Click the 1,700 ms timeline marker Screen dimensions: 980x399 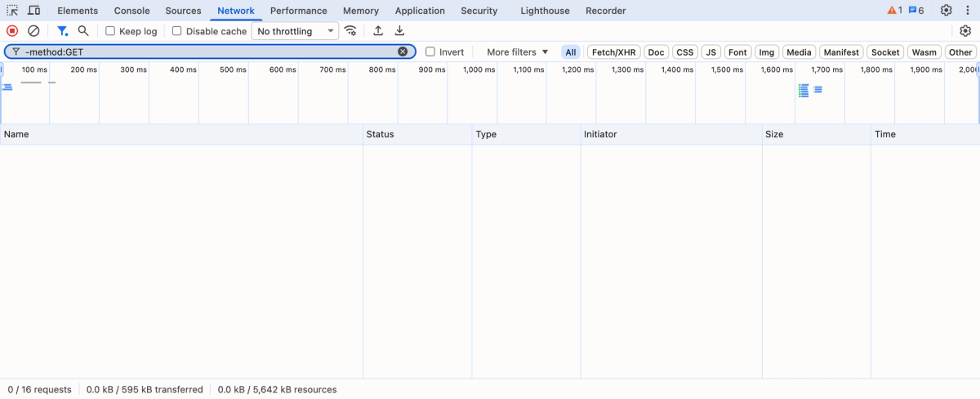(x=826, y=69)
